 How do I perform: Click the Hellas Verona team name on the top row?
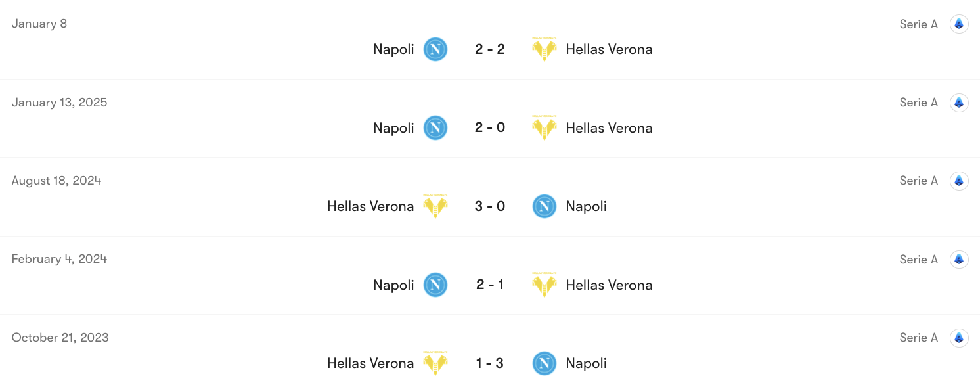[x=609, y=49]
